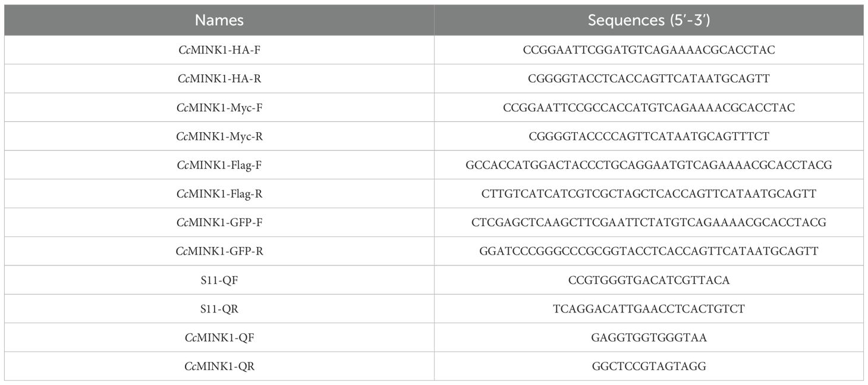Select the sequence GAGGTGGTGGGTAA
This screenshot has width=868, height=385.
[x=649, y=337]
